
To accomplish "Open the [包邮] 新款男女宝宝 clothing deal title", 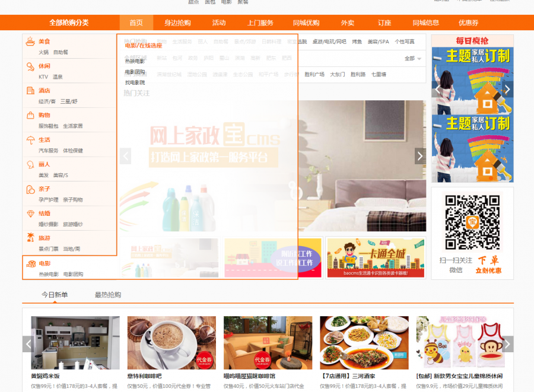I will point(459,376).
